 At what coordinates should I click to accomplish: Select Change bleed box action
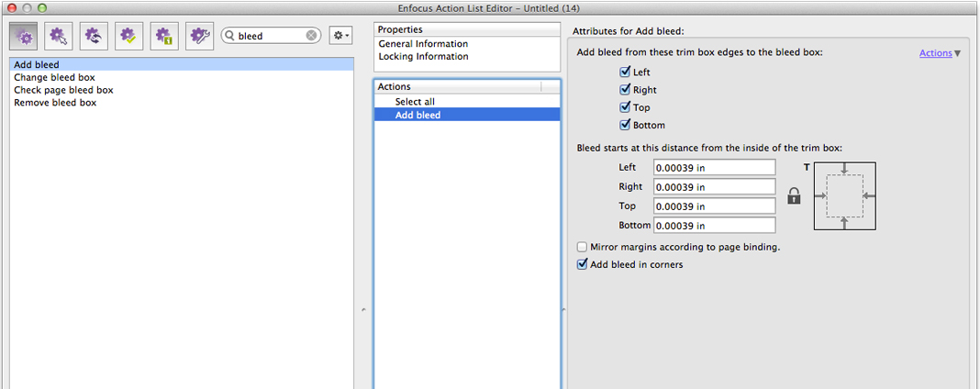[54, 78]
